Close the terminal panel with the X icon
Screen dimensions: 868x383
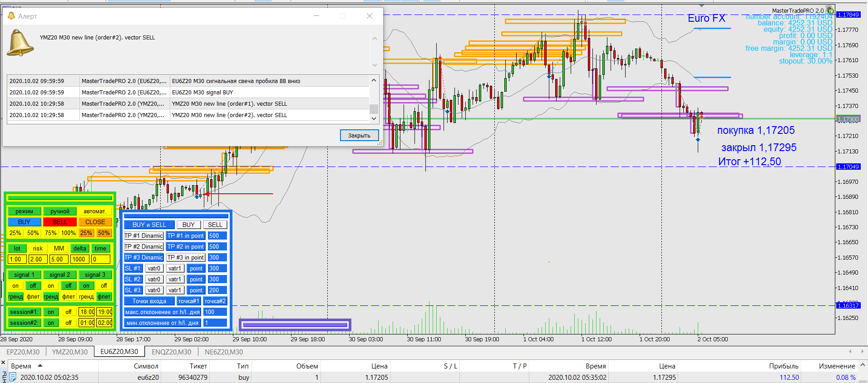coord(3,363)
